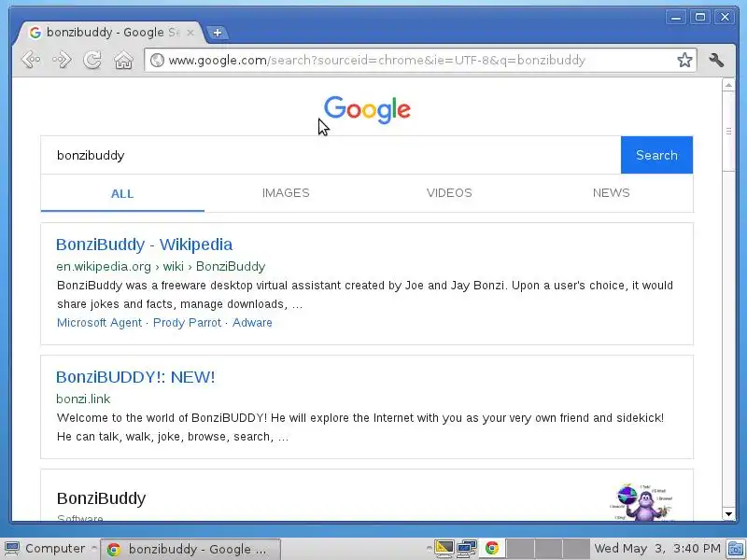
Task: Reload the page with refresh icon
Action: coord(92,60)
